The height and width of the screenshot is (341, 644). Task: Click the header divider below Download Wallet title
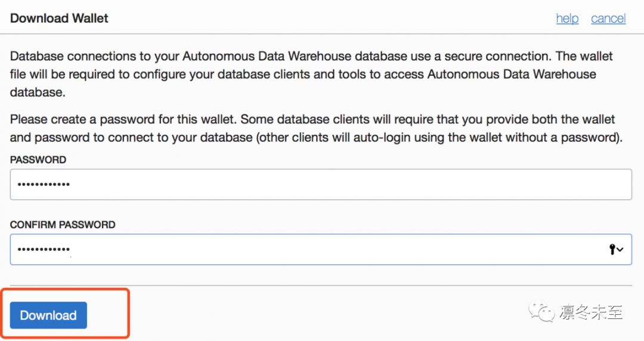tap(321, 34)
